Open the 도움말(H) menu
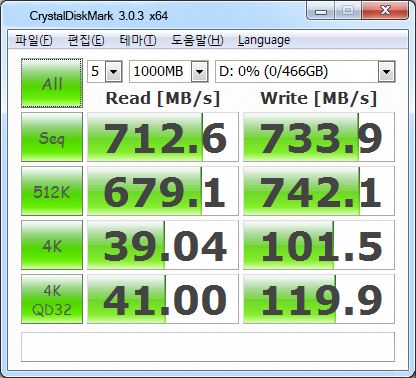416x378 pixels. (x=197, y=40)
